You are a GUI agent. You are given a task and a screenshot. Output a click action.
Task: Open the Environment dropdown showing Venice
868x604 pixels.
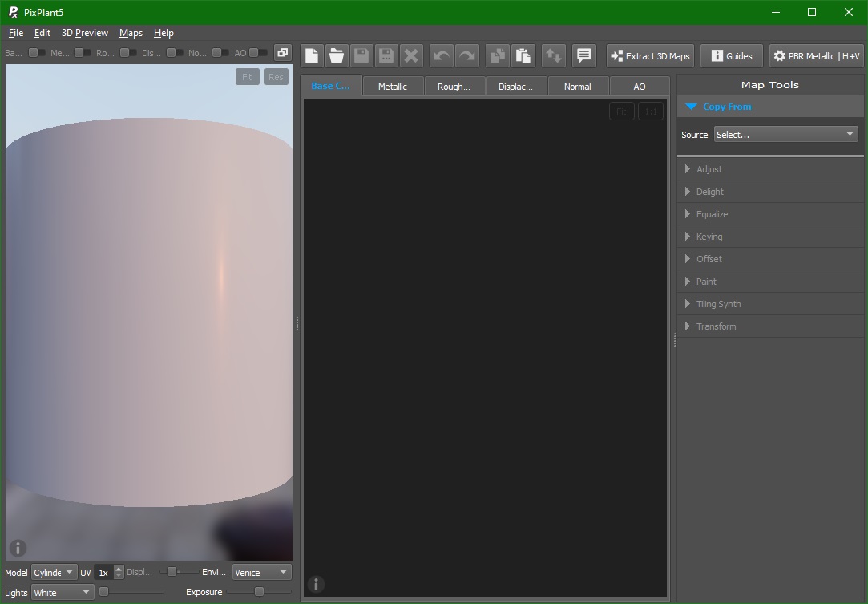pos(261,572)
